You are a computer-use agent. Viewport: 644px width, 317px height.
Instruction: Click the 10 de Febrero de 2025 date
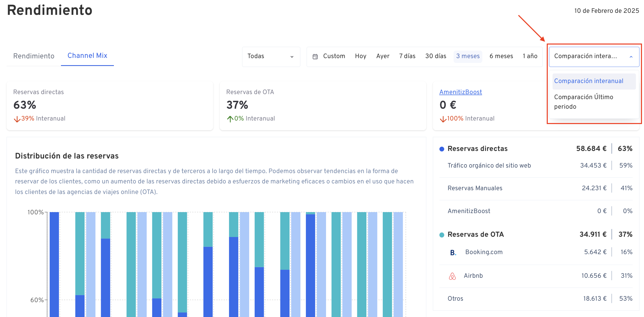[x=606, y=11]
